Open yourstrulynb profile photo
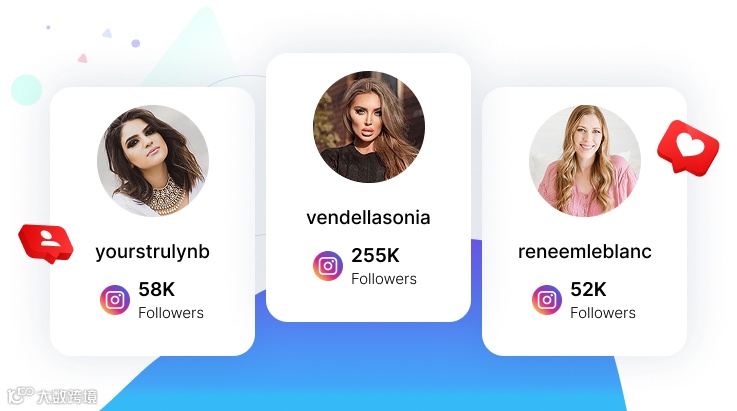The image size is (737, 411). 153,160
